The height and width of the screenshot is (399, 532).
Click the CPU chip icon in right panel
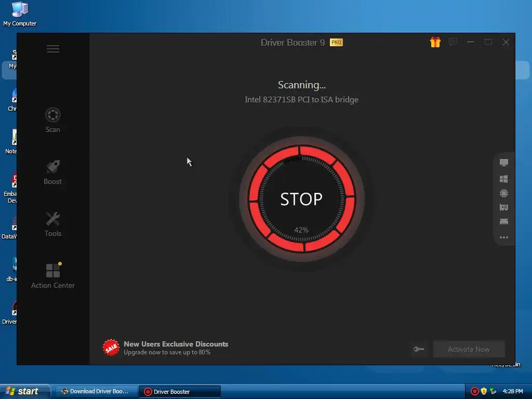point(504,193)
